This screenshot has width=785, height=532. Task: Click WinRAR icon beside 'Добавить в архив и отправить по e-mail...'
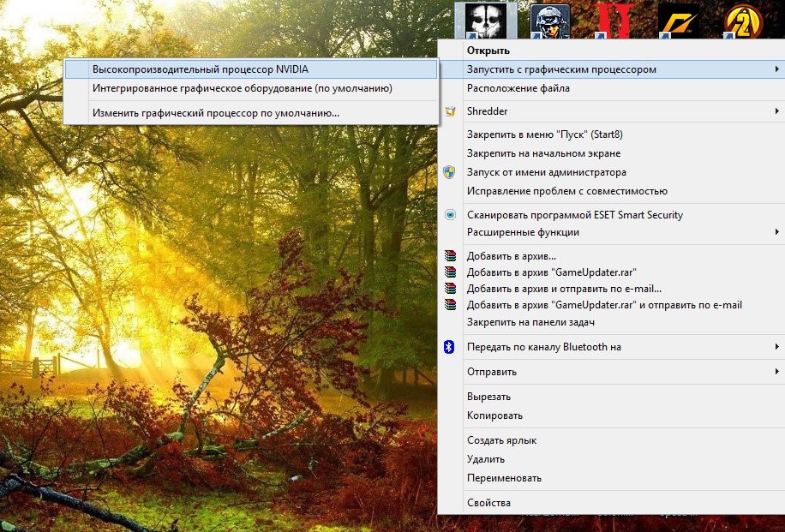coord(450,289)
